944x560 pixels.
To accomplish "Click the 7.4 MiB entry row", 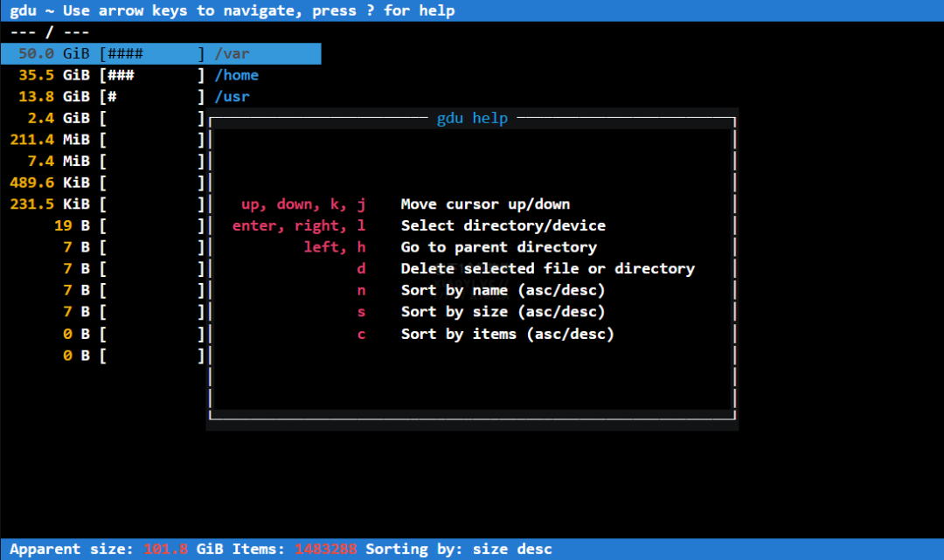I will [115, 162].
